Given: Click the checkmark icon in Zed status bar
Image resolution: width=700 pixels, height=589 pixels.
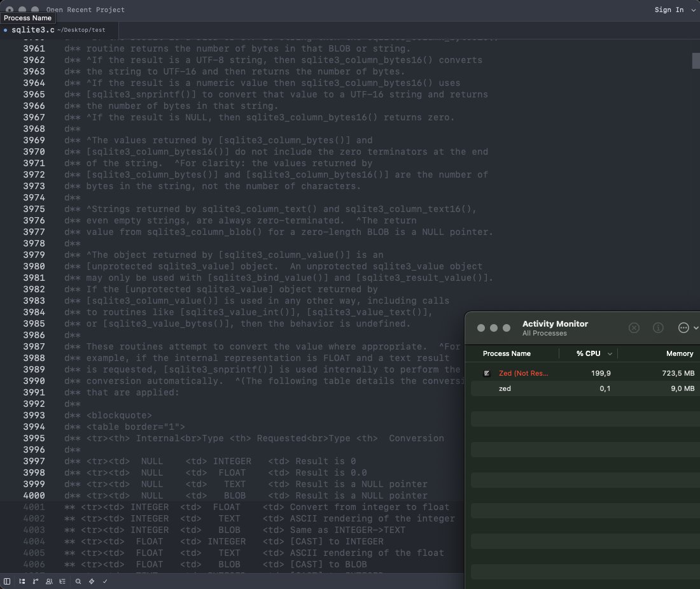Looking at the screenshot, I should 105,581.
